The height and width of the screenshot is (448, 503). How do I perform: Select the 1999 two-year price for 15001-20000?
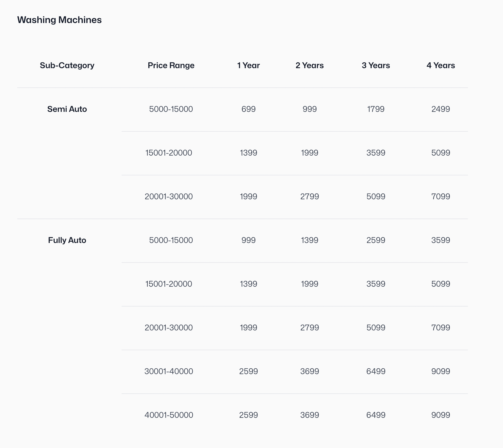pos(310,153)
